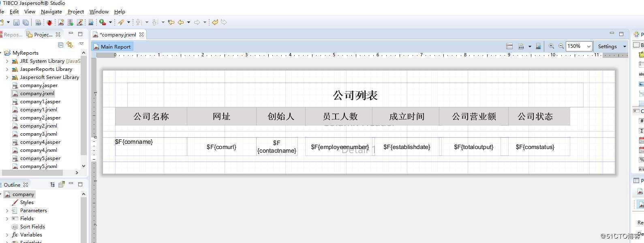Screen dimensions: 644x243
Task: Select the $F{establishdate} text field
Action: 407,147
